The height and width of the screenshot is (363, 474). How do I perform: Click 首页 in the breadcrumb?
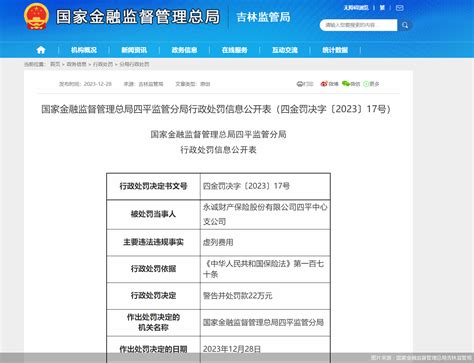coord(55,64)
